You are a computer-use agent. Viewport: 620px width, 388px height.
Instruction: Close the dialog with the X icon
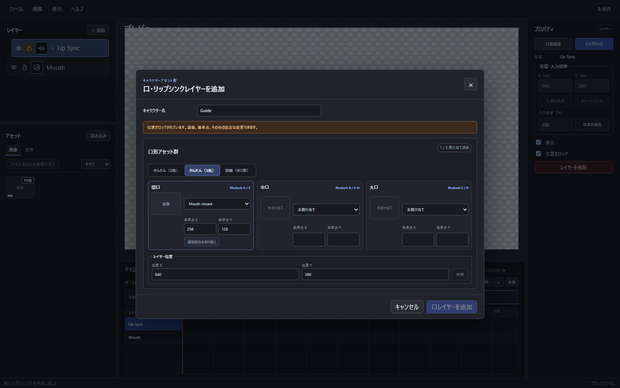(471, 85)
